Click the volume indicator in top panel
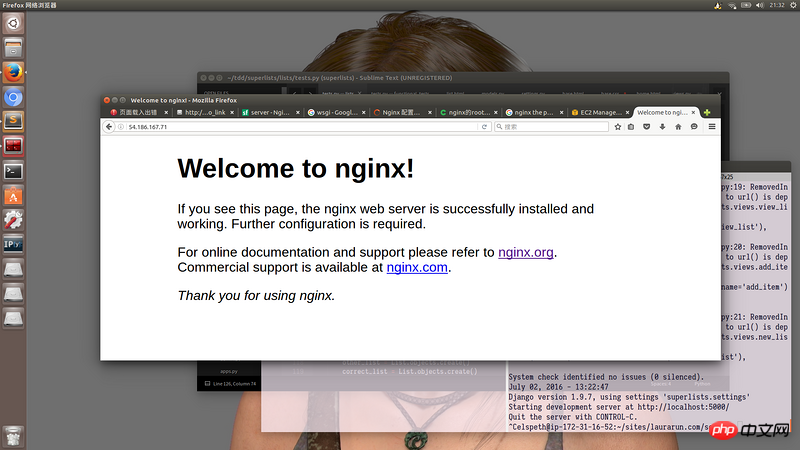This screenshot has width=800, height=450. click(x=760, y=5)
